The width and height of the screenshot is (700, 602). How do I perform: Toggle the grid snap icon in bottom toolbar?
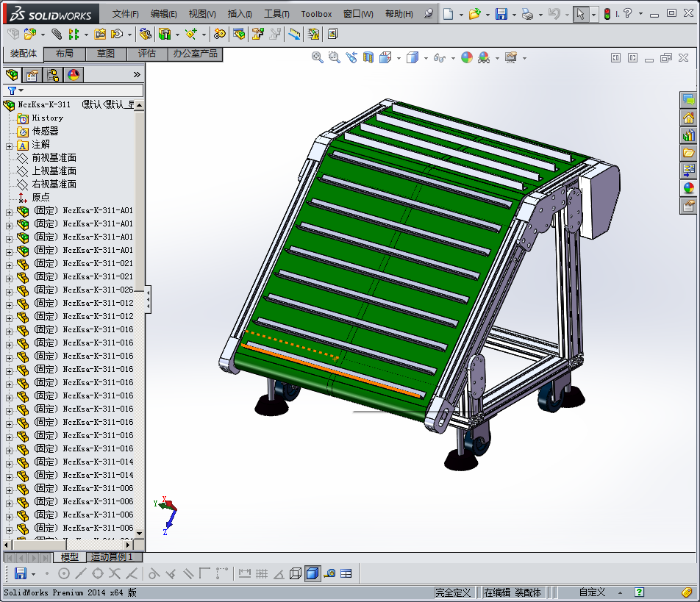262,573
